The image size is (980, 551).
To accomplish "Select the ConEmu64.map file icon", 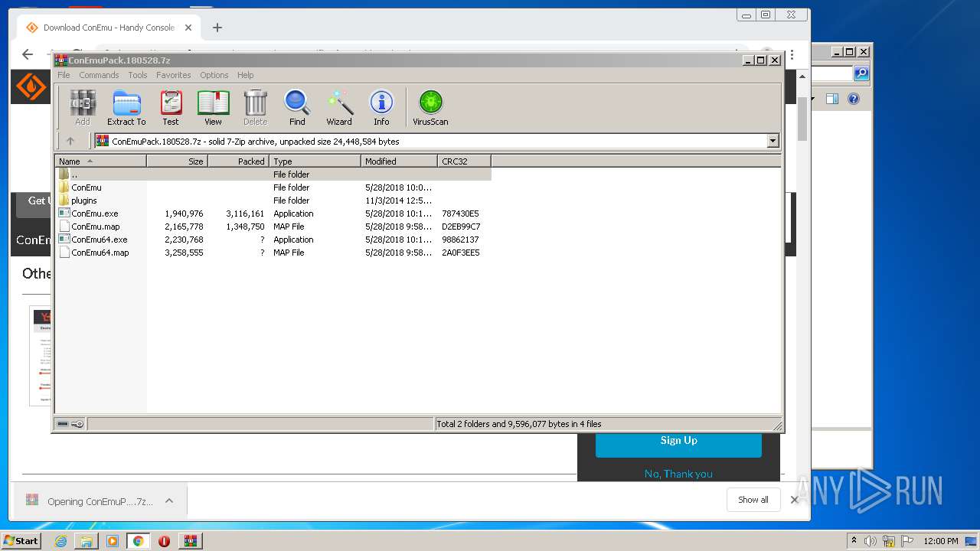I will pyautogui.click(x=64, y=253).
